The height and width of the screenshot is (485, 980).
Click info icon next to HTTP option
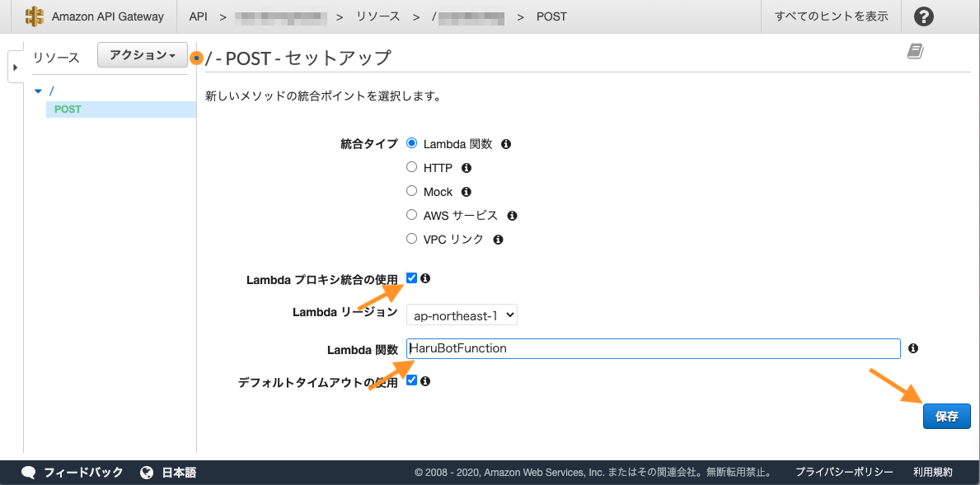[466, 168]
